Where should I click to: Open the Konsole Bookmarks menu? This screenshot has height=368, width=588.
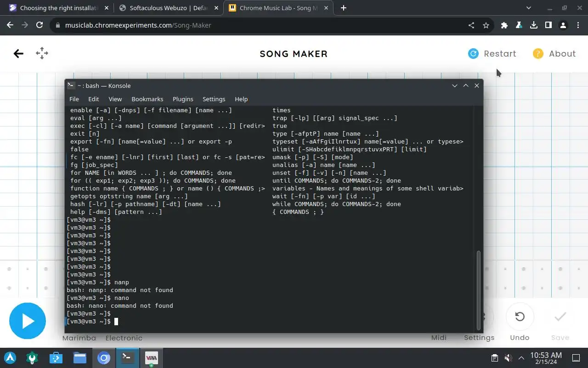click(147, 99)
